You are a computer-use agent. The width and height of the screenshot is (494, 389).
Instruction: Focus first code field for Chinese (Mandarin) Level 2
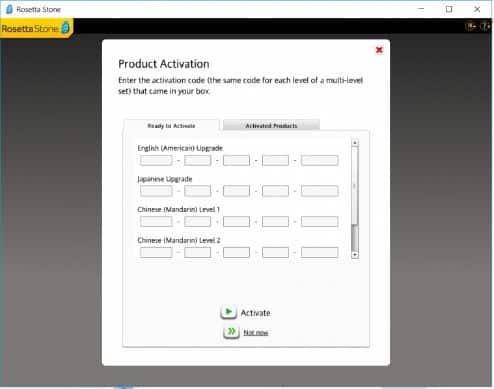coord(156,252)
